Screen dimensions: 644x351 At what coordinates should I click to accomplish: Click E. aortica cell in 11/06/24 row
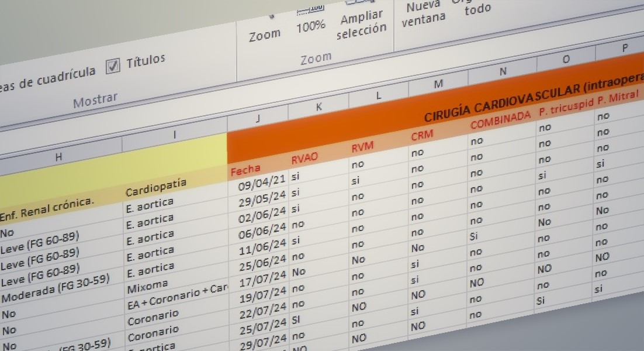pos(150,270)
